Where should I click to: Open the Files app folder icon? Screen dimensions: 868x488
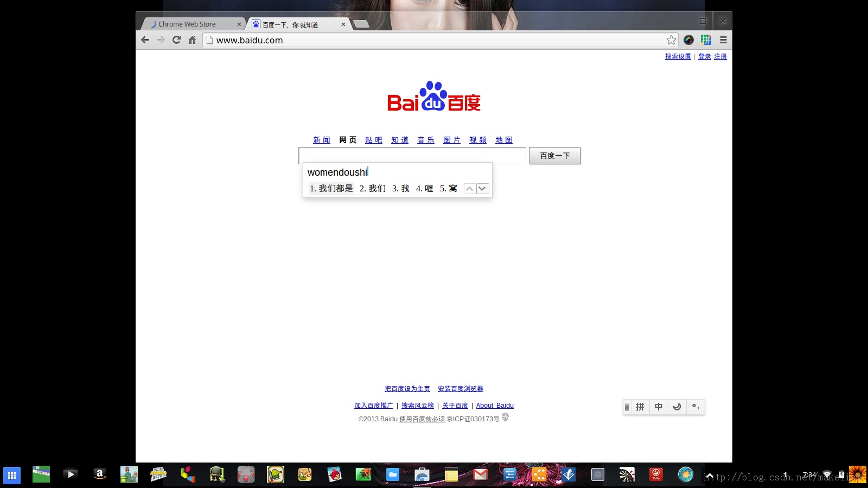393,475
